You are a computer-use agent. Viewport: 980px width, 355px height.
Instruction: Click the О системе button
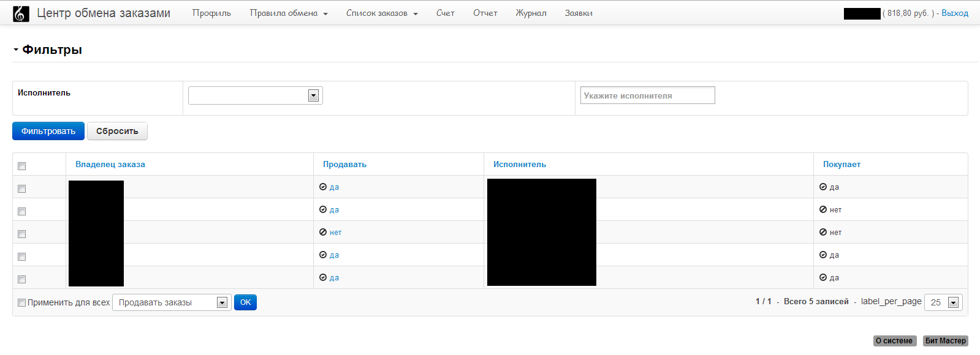[x=894, y=341]
